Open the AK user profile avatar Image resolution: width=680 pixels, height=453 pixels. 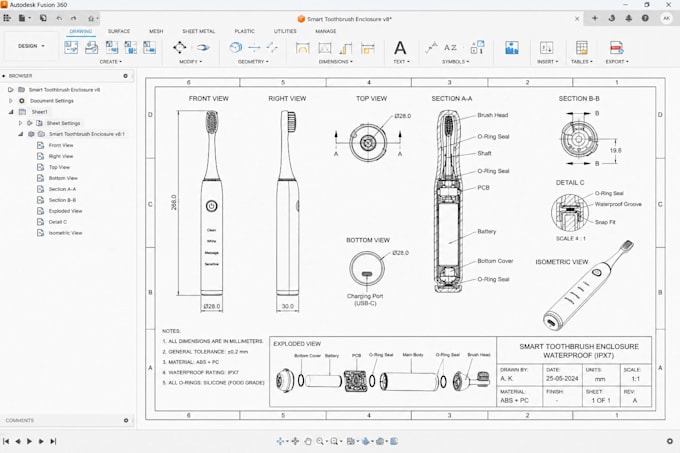pyautogui.click(x=667, y=18)
